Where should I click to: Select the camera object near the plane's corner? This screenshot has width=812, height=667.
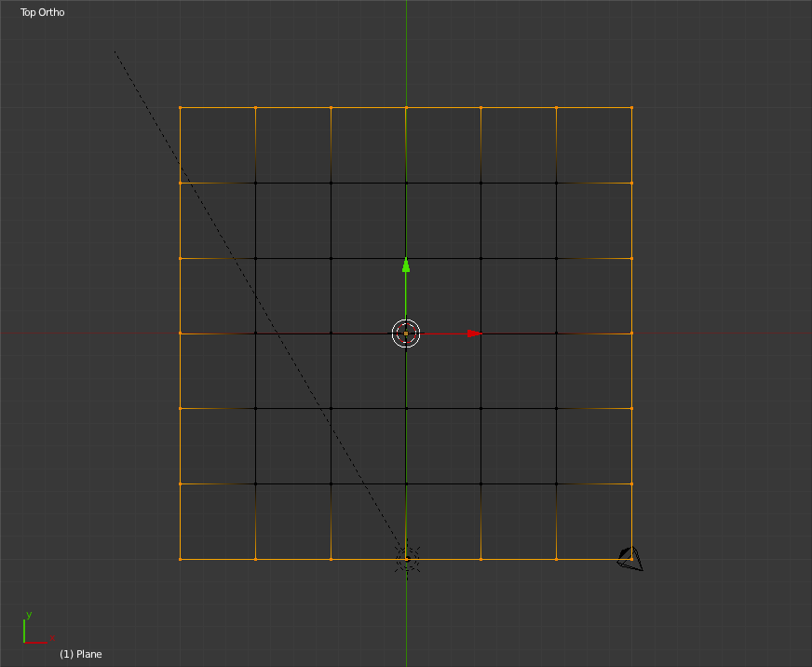[630, 559]
